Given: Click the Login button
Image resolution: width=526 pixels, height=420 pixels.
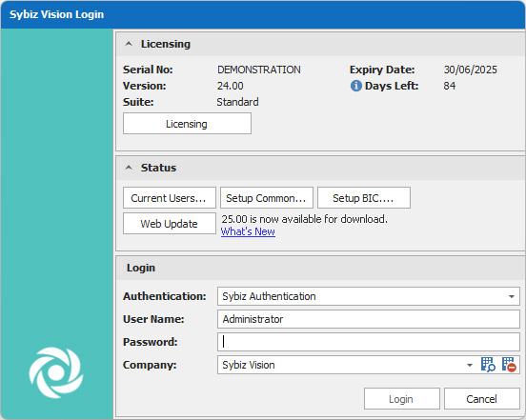Looking at the screenshot, I should pos(401,399).
